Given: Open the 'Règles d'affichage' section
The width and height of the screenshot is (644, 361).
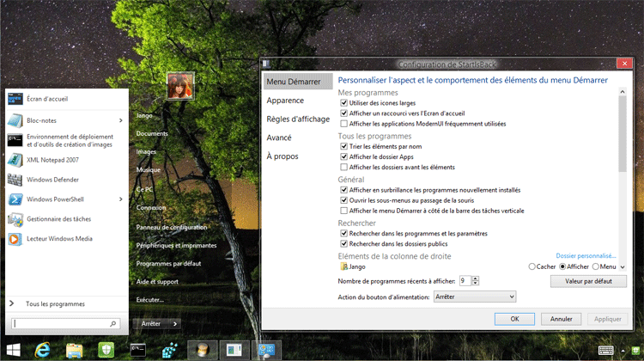Looking at the screenshot, I should [x=297, y=119].
